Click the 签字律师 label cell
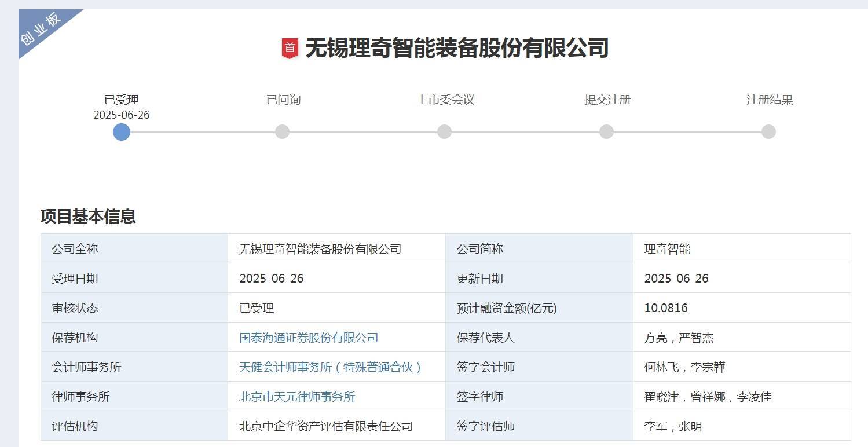The height and width of the screenshot is (447, 868). [x=539, y=397]
